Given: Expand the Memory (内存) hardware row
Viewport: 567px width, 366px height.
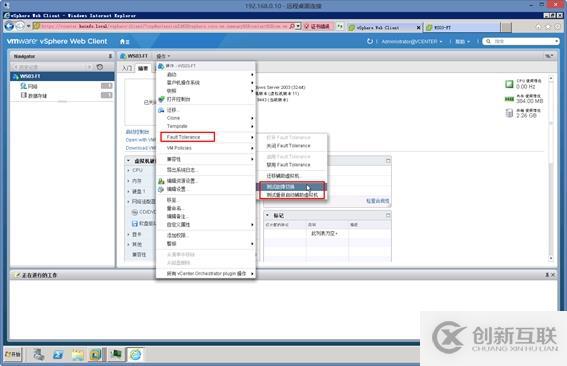Looking at the screenshot, I should (129, 180).
